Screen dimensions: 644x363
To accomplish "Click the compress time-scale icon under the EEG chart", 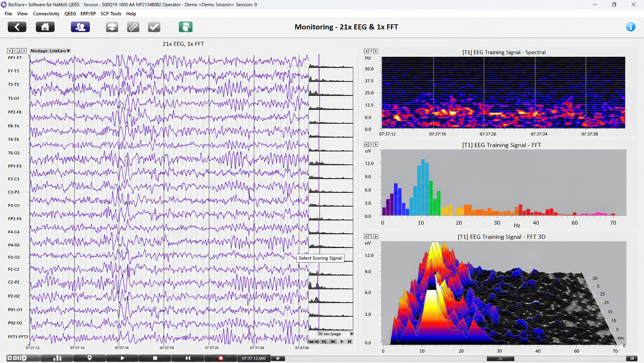I will click(x=324, y=341).
